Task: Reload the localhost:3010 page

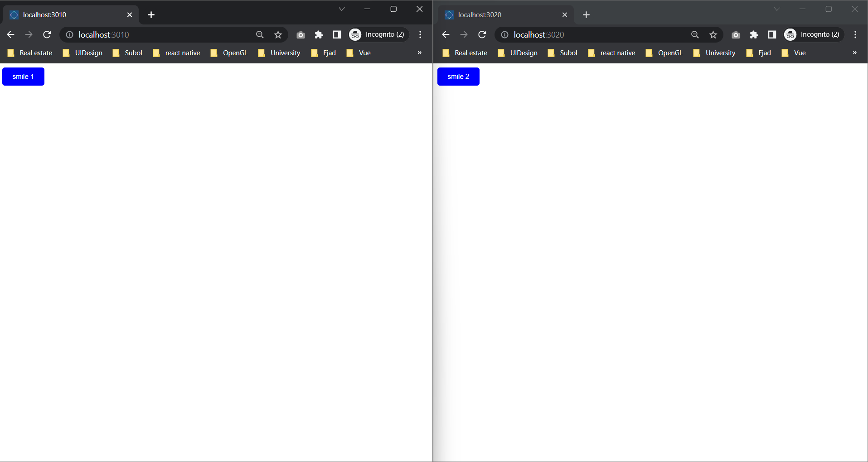Action: (x=47, y=35)
